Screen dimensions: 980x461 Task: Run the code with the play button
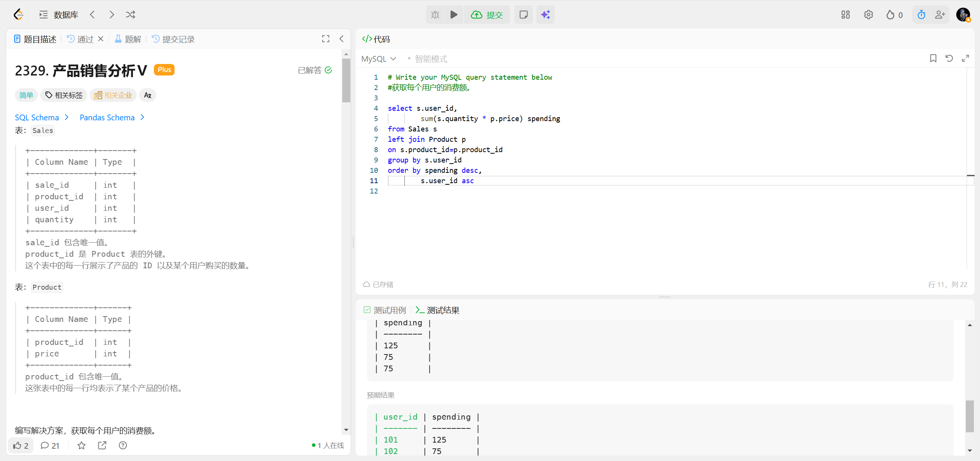tap(454, 15)
